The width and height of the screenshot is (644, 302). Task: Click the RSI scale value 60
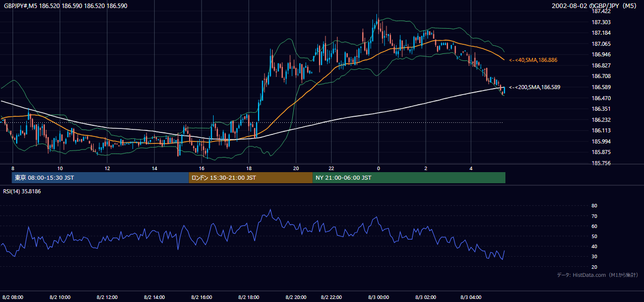[594, 226]
